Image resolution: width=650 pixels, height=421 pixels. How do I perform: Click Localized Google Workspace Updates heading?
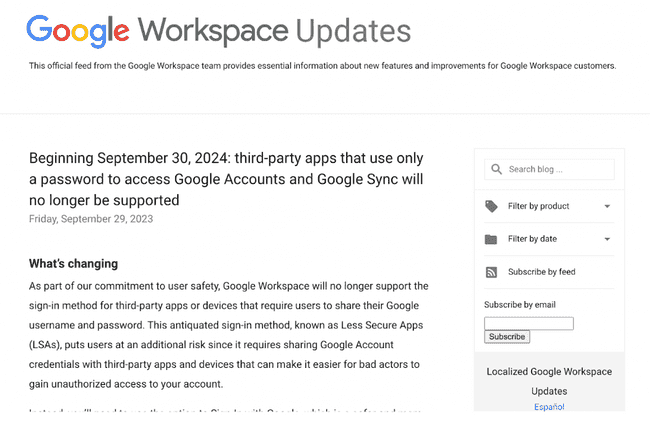click(x=549, y=381)
